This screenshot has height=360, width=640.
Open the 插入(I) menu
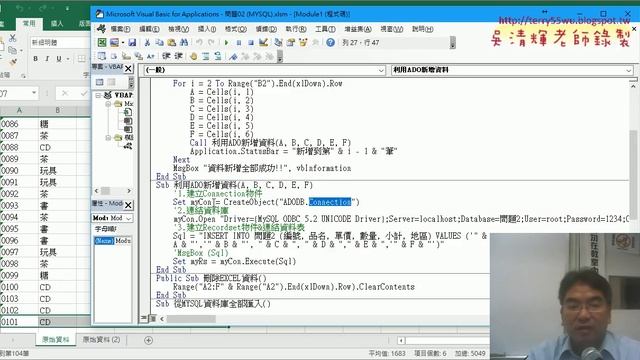click(x=207, y=29)
